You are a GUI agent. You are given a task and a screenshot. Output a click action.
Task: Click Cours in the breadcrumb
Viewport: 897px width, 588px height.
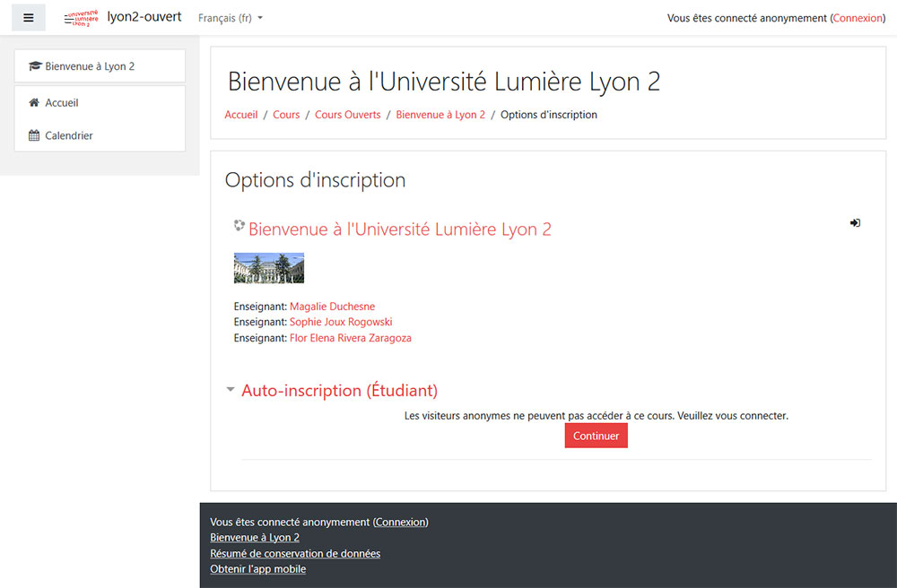coord(286,115)
